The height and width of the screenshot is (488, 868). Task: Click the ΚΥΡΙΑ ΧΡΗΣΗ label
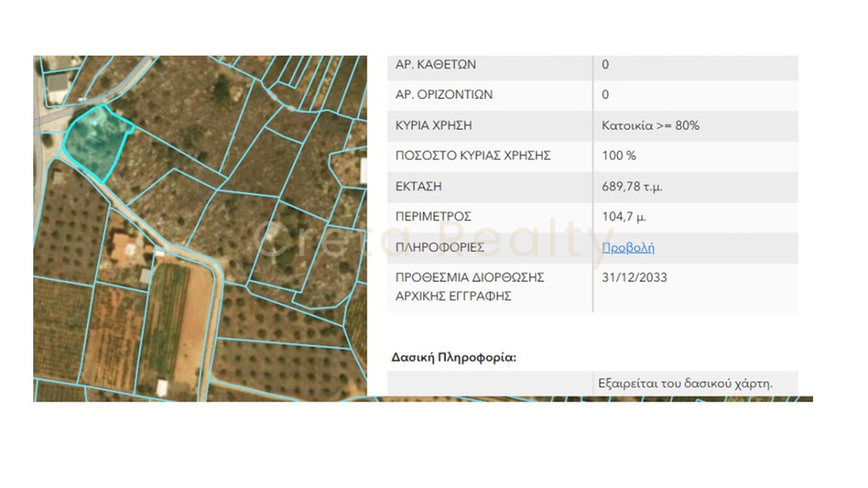[x=433, y=125]
